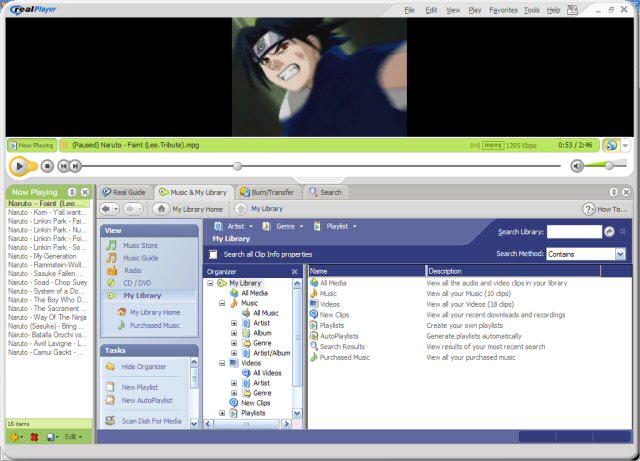The width and height of the screenshot is (640, 461).
Task: Click the My Library Home toolbar button
Action: pos(189,209)
